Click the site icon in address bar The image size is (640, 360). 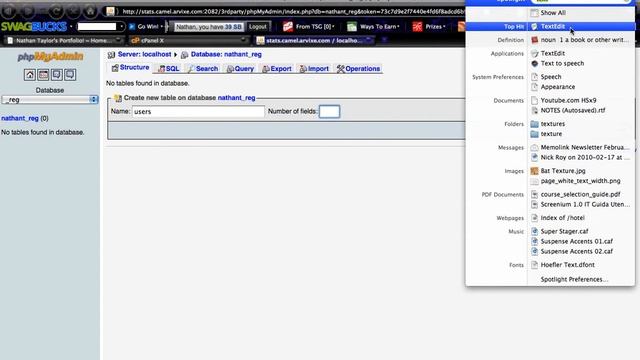coord(111,11)
